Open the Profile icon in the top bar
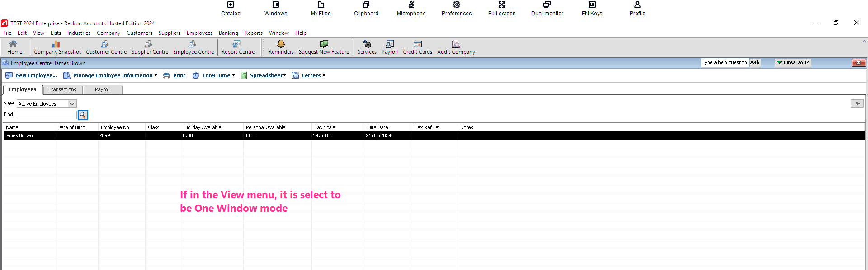868x270 pixels. pyautogui.click(x=637, y=9)
